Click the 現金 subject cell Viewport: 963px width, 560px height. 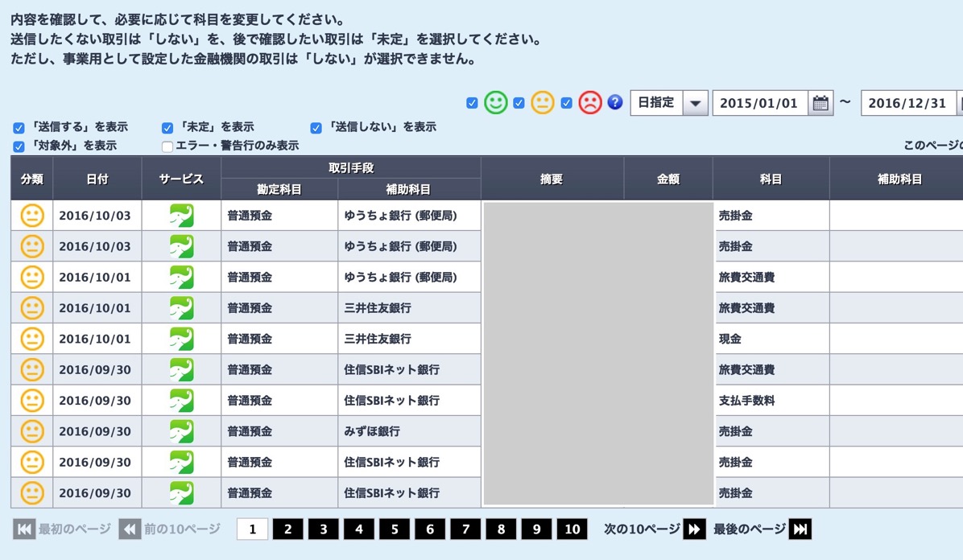(x=771, y=338)
